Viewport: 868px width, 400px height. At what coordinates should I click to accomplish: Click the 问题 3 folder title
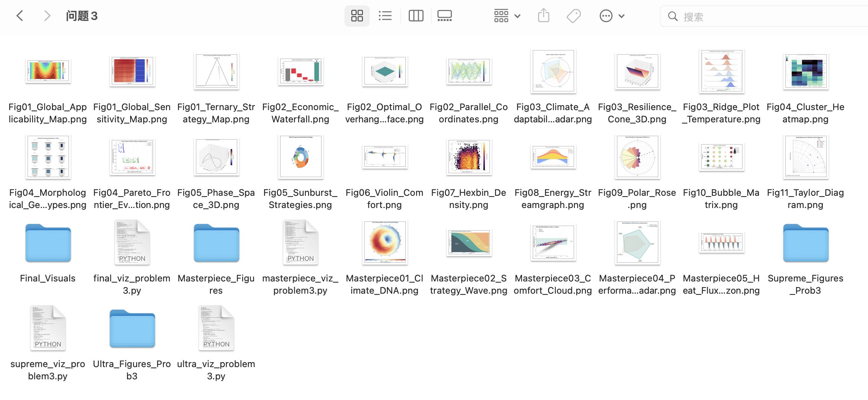coord(82,16)
